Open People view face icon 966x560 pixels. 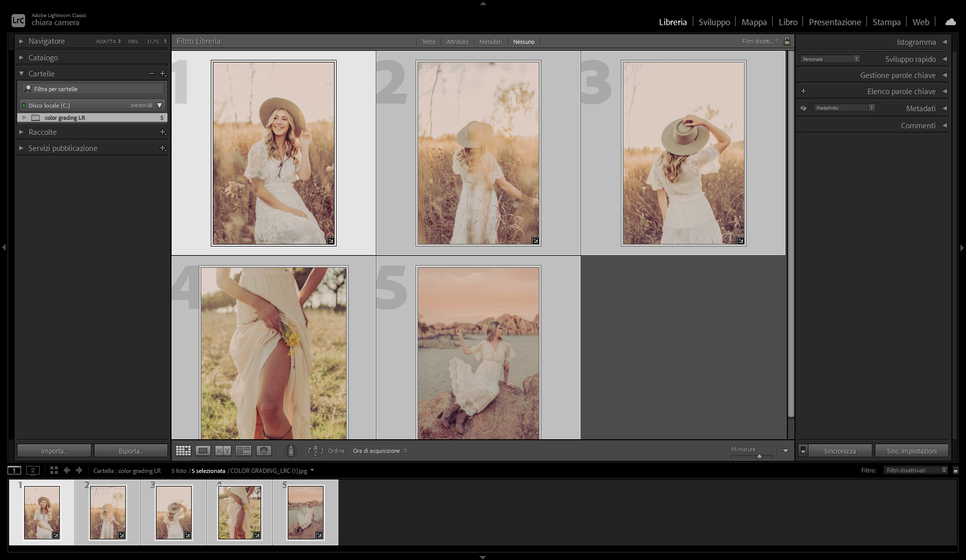(x=264, y=451)
